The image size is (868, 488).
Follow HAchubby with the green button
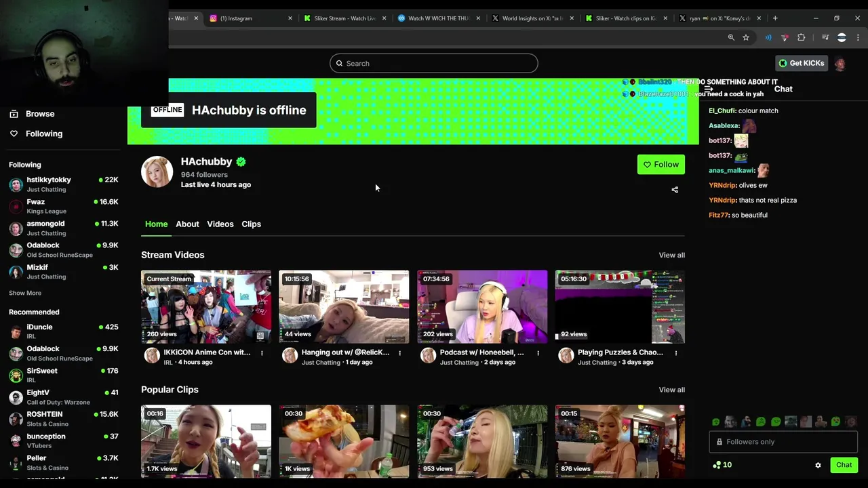[x=661, y=165]
